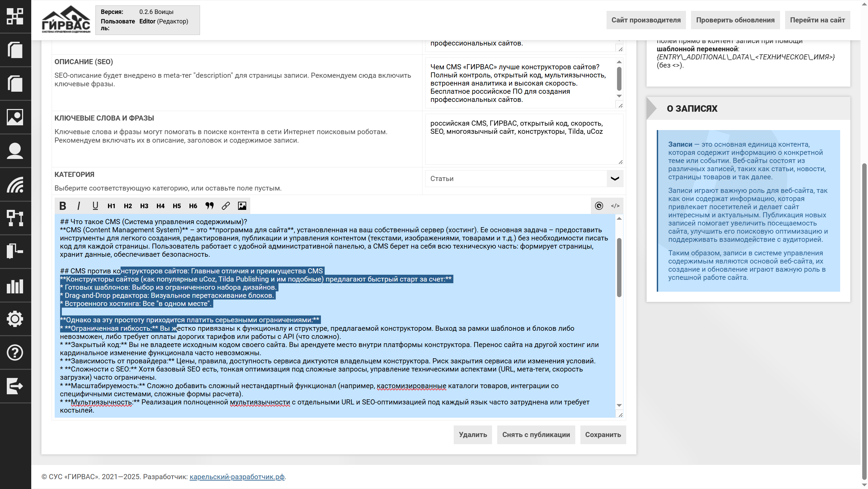Insert image using picture toolbar icon
The height and width of the screenshot is (489, 868).
242,206
